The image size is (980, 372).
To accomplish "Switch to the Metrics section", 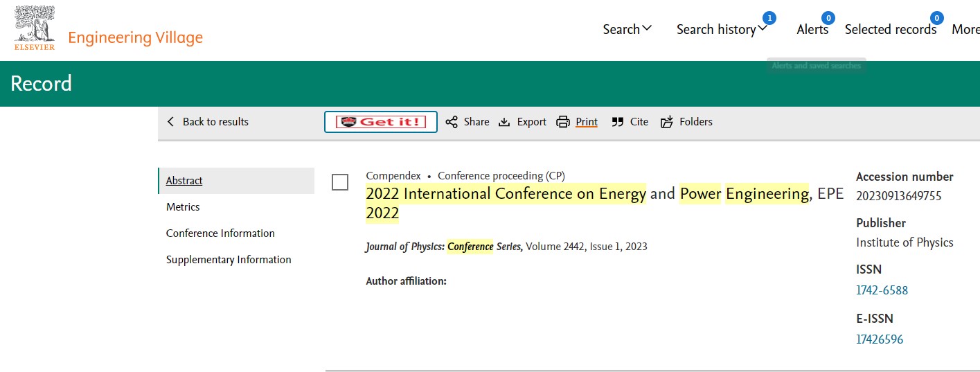I will 183,207.
